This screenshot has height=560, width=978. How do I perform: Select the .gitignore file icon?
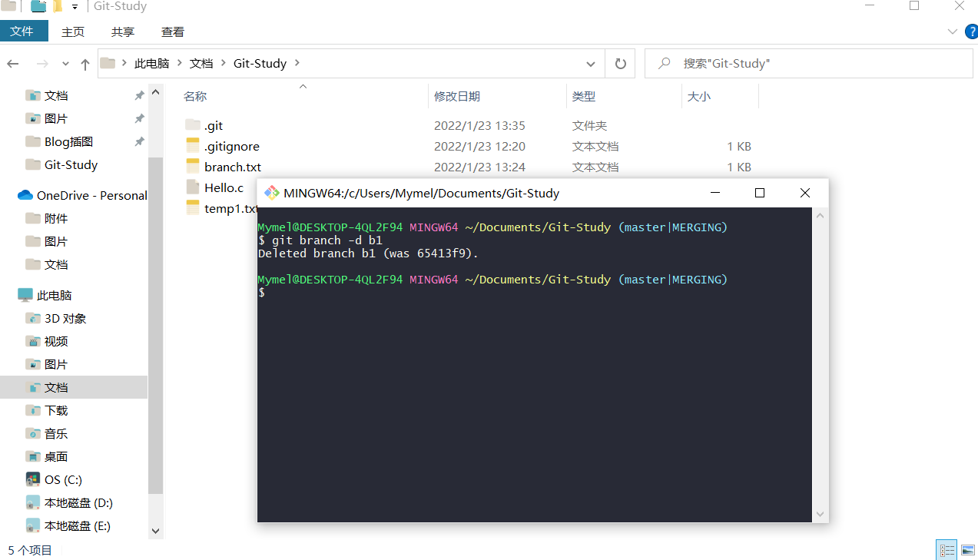(193, 146)
